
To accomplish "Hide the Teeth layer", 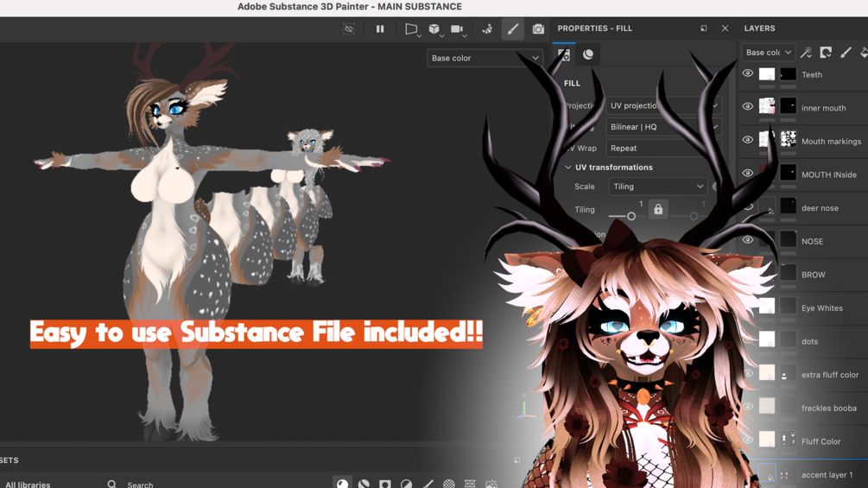I will point(748,73).
